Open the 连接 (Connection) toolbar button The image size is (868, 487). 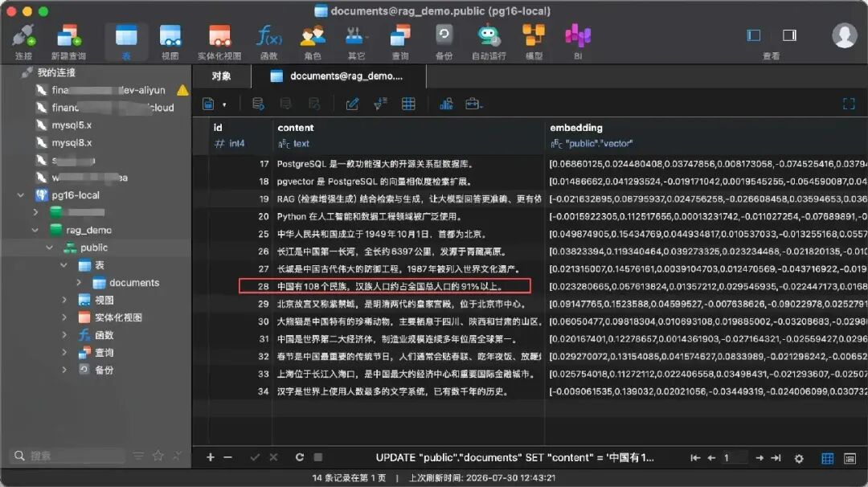click(x=24, y=42)
